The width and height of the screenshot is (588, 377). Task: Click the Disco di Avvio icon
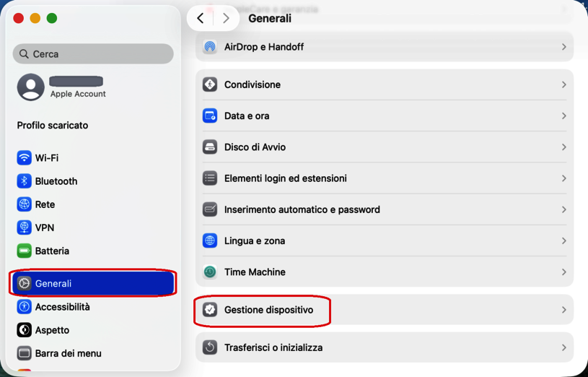click(x=210, y=147)
